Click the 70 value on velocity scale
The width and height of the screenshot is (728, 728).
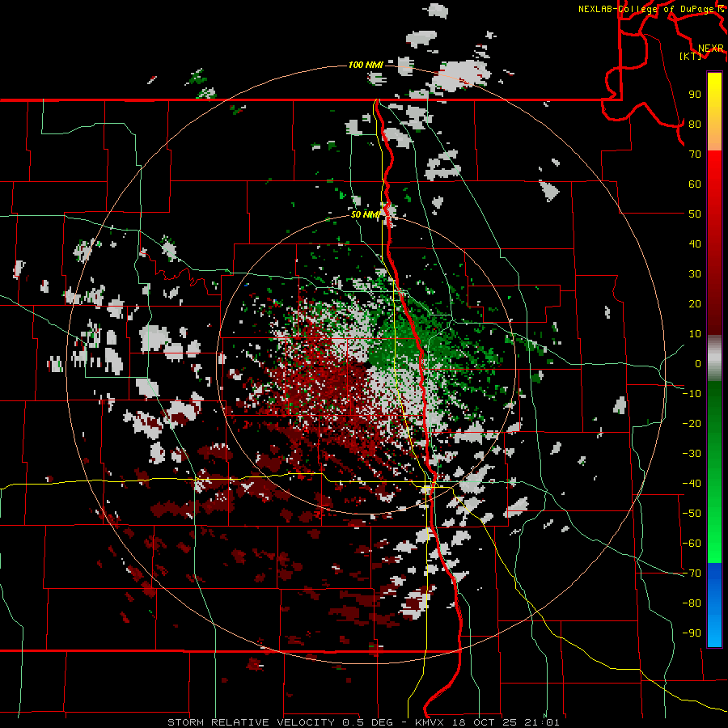pyautogui.click(x=695, y=154)
